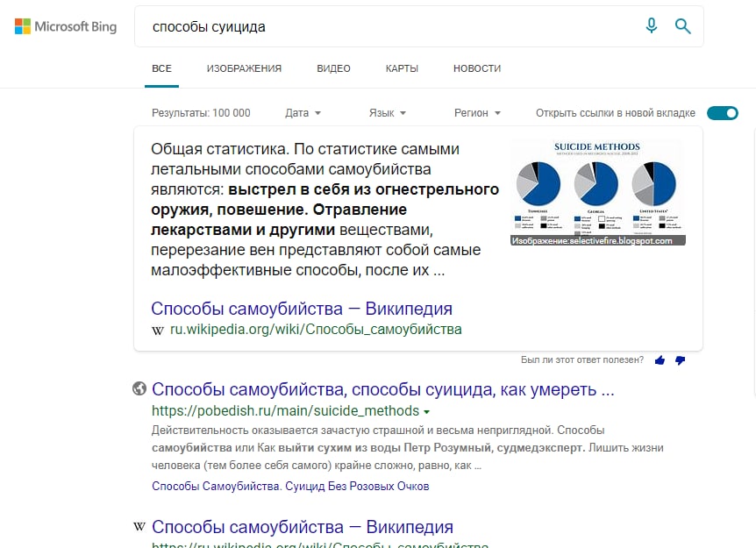Select the ВСЕ tab
756x548 pixels.
[161, 68]
